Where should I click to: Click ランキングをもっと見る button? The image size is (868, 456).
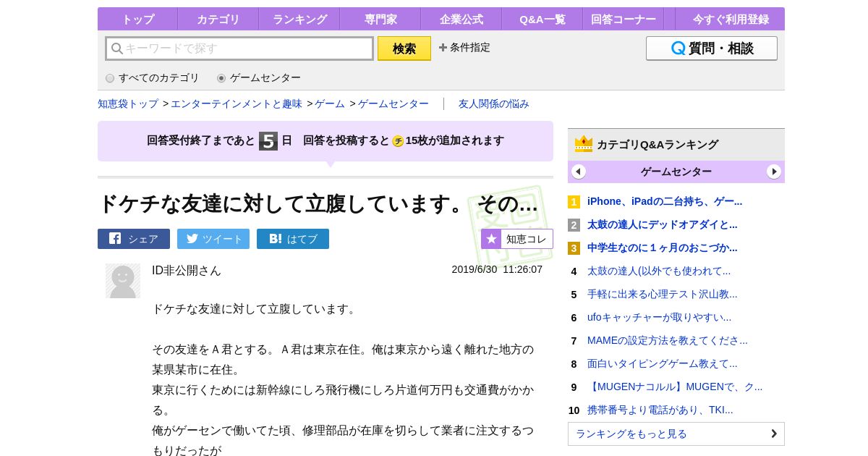pyautogui.click(x=676, y=434)
